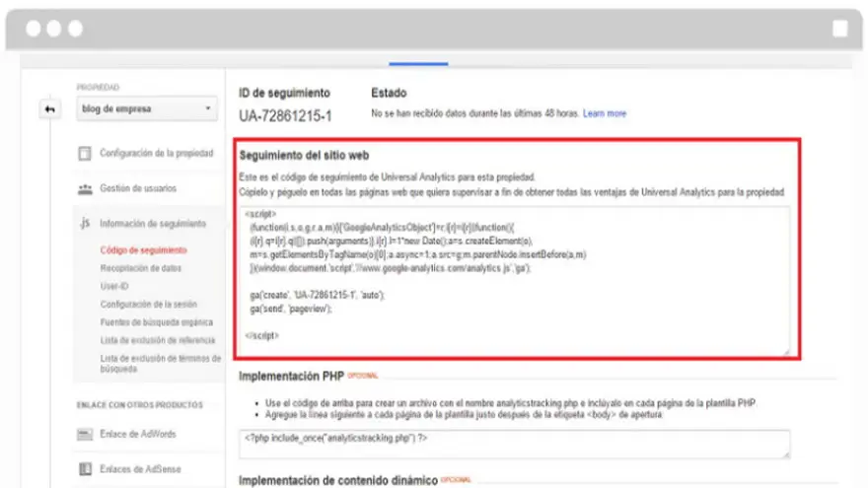The width and height of the screenshot is (868, 488).
Task: Open the 'blog de empresa' property dropdown
Action: point(147,108)
